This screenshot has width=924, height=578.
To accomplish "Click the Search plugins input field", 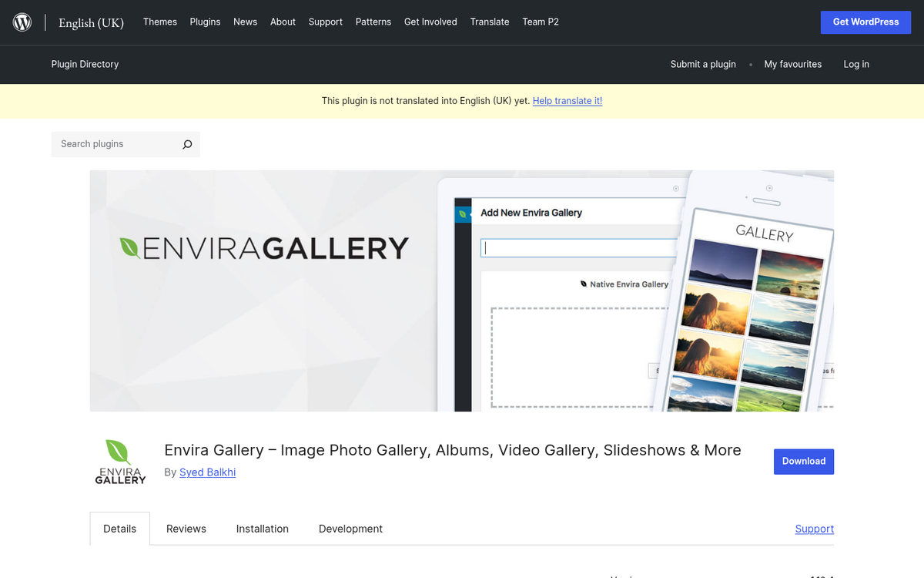I will click(x=115, y=144).
